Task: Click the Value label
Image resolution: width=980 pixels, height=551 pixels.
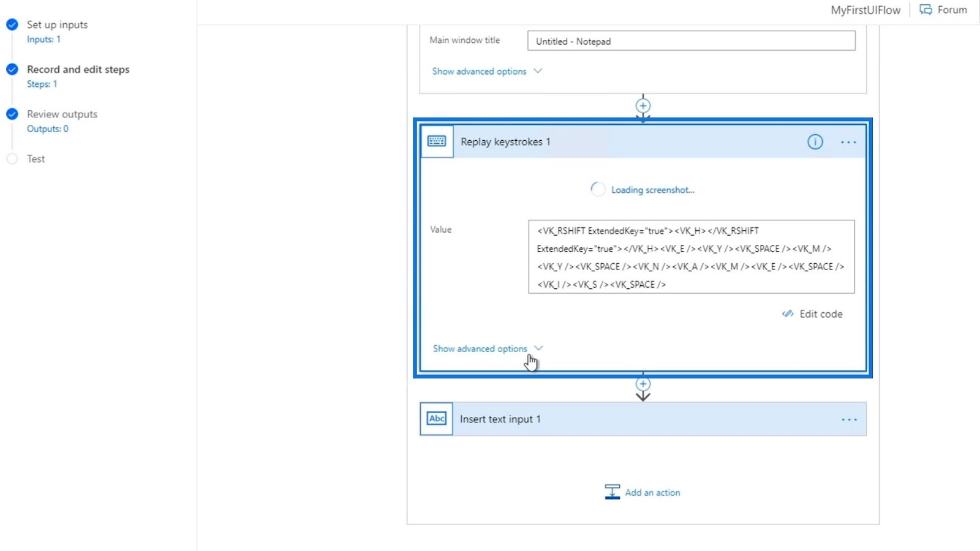Action: (440, 229)
